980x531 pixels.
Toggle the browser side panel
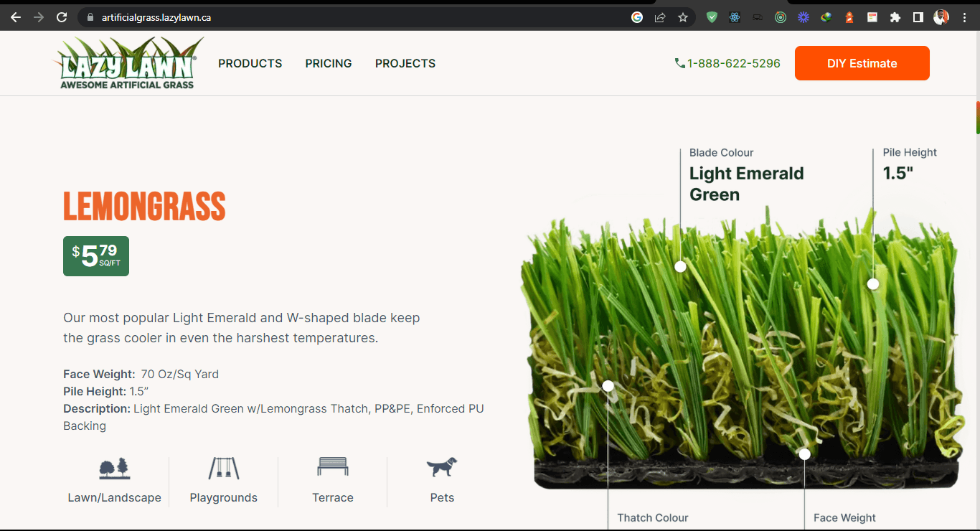[918, 17]
